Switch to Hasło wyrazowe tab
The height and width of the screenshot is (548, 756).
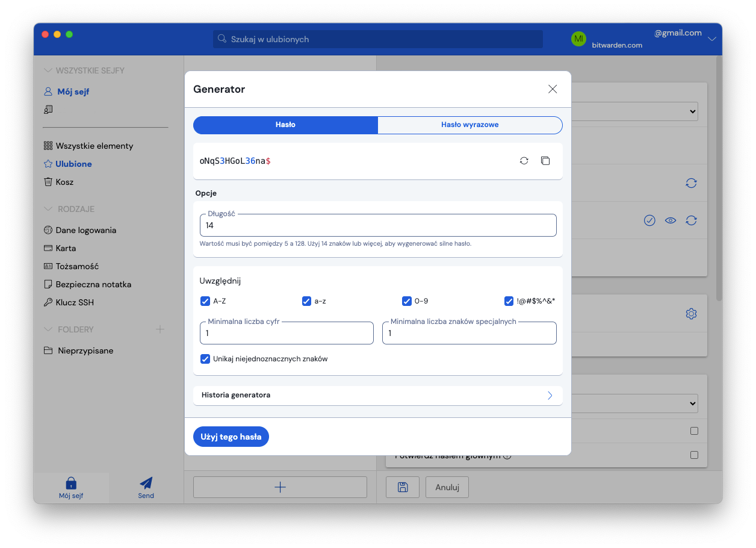469,125
